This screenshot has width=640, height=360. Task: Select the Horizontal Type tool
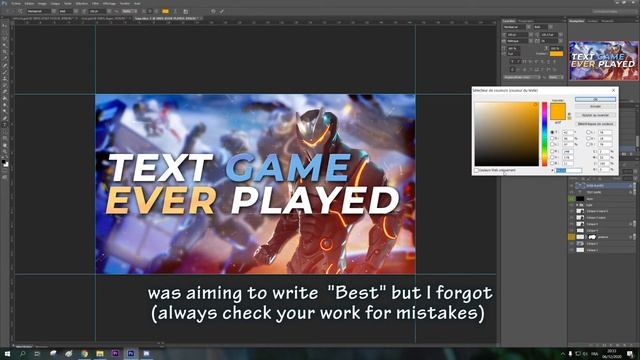[4, 125]
